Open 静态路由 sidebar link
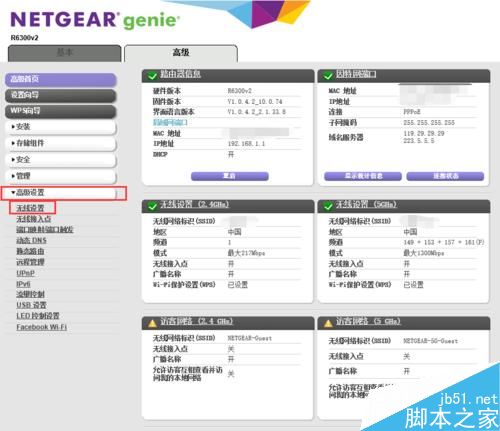Viewport: 500px width, 431px height. pyautogui.click(x=30, y=251)
